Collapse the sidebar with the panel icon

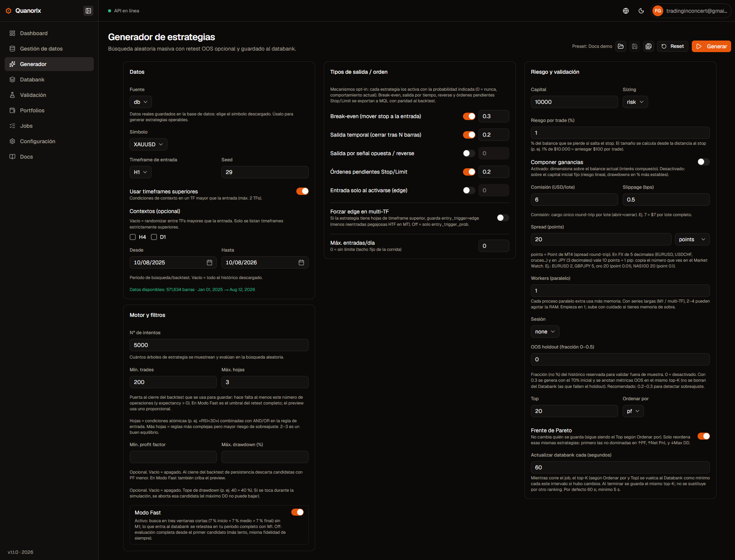coord(88,11)
